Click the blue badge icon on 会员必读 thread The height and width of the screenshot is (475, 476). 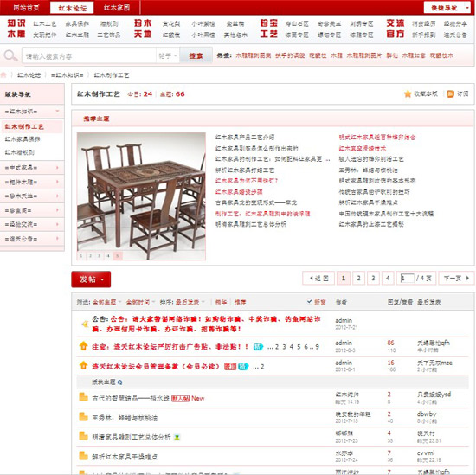point(243,366)
